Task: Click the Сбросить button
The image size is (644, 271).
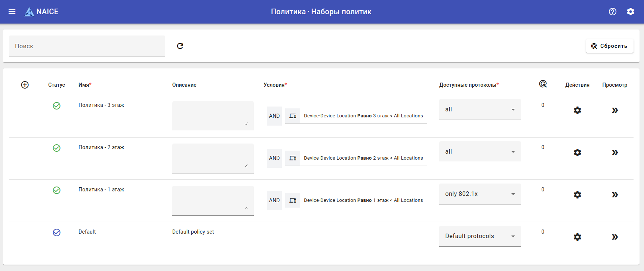Action: (x=610, y=46)
